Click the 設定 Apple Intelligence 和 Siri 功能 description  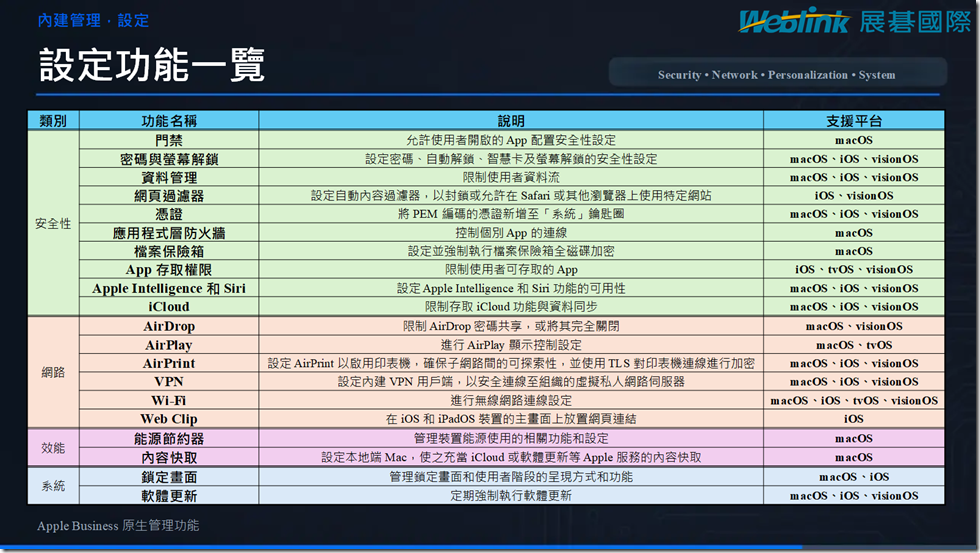[x=511, y=288]
